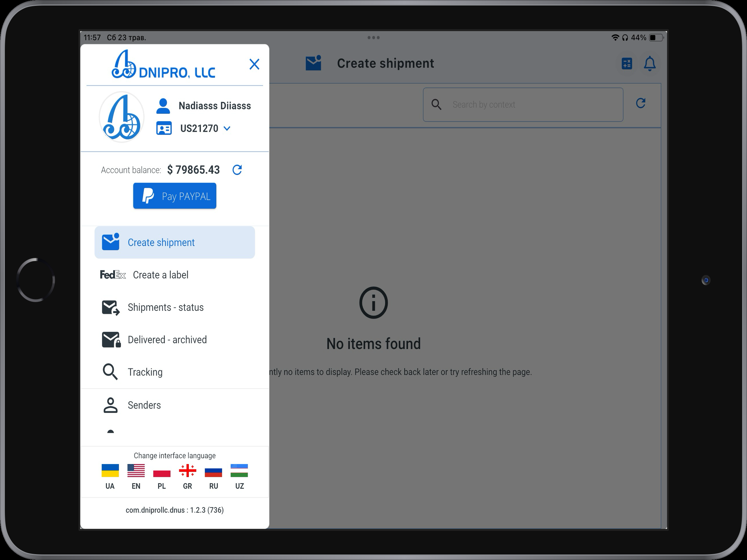Open Senders menu item
Viewport: 747px width, 560px height.
175,405
